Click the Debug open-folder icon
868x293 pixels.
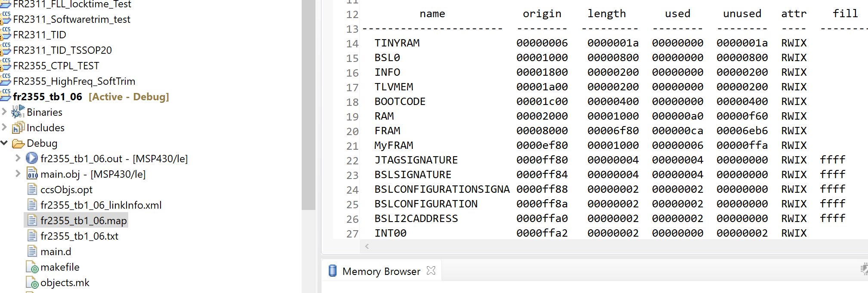[18, 143]
